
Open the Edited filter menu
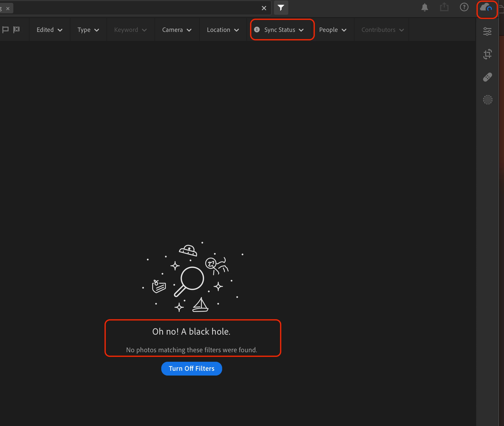coord(49,30)
